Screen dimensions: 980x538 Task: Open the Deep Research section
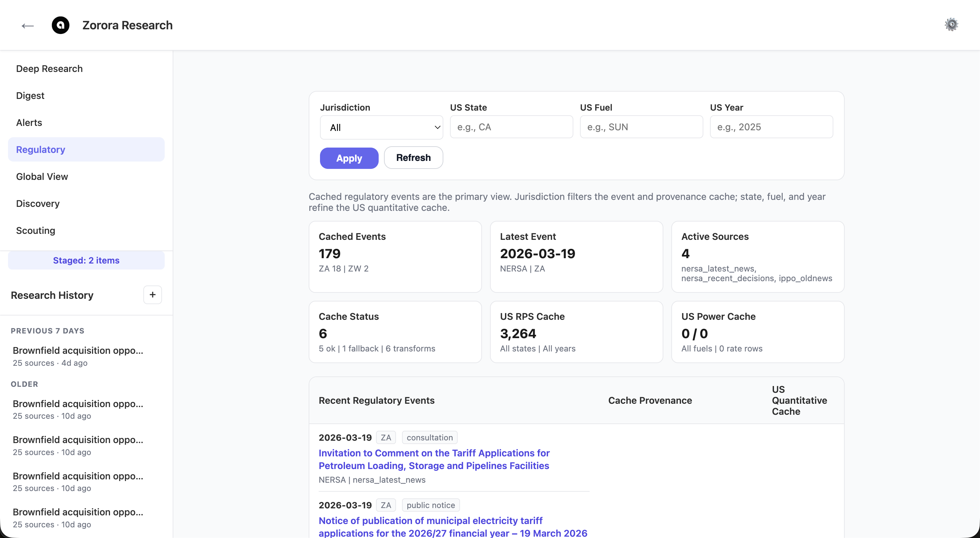coord(49,68)
